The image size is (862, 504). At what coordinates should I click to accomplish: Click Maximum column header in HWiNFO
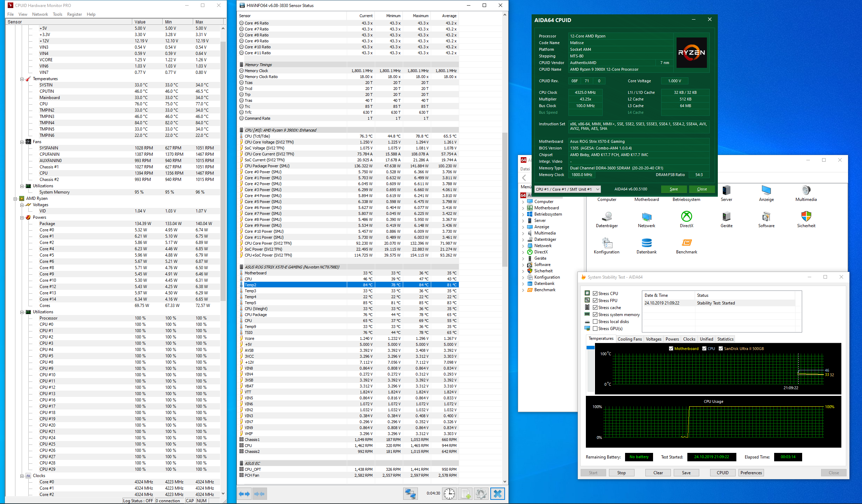click(x=416, y=16)
